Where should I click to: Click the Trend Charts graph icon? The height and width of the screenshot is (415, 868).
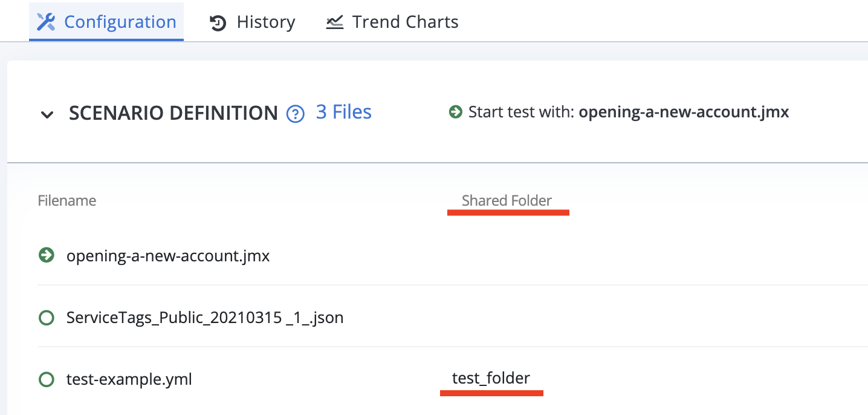pyautogui.click(x=334, y=22)
